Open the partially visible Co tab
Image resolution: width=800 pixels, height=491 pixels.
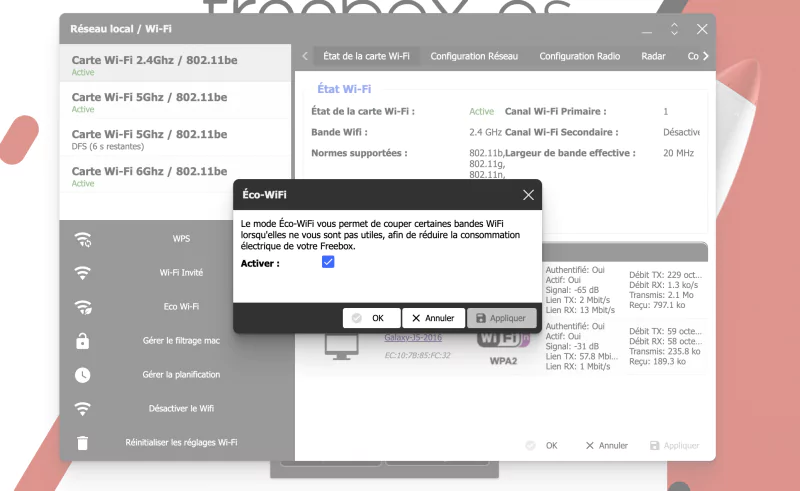point(693,56)
